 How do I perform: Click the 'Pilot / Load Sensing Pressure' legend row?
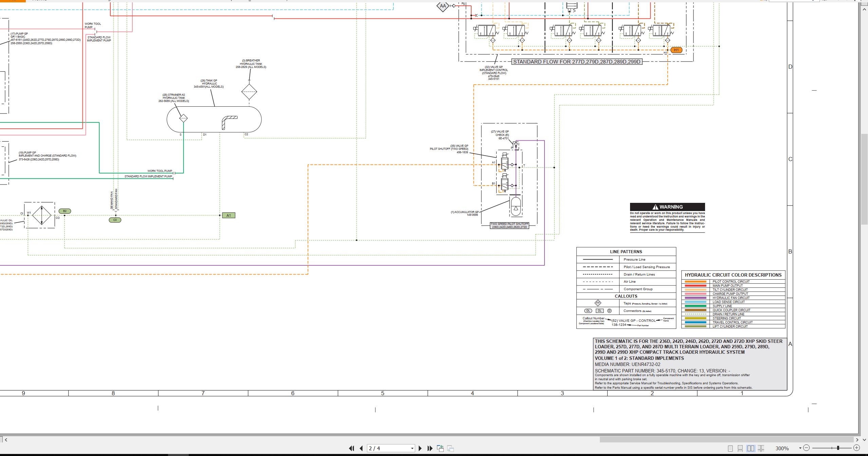point(626,267)
